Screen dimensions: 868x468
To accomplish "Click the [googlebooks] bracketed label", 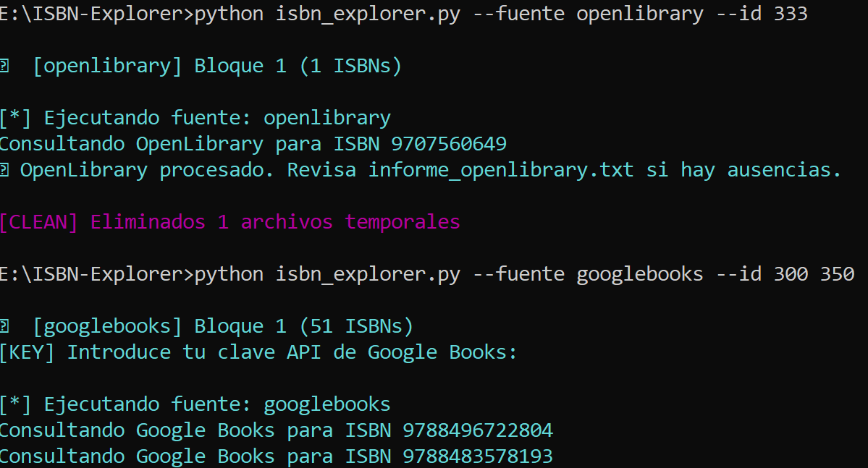I will 109,326.
